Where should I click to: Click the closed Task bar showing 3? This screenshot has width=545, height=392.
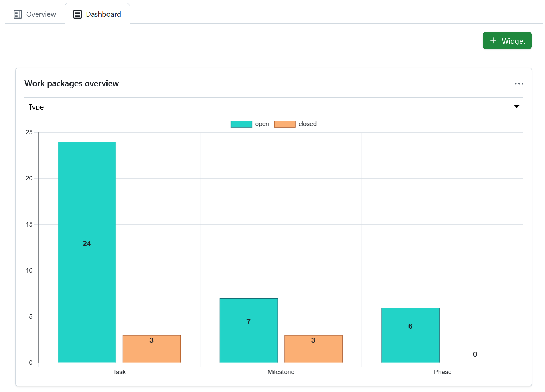coord(151,349)
